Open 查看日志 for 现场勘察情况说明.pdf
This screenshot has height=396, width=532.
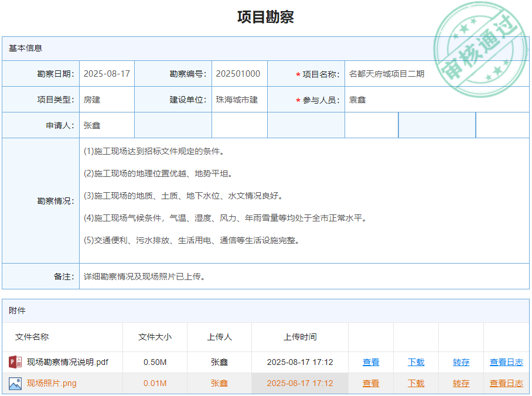click(506, 363)
